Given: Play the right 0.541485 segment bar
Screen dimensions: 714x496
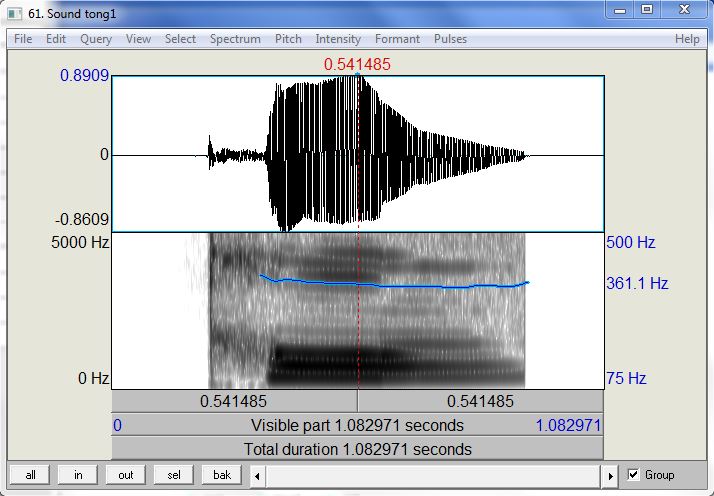Looking at the screenshot, I should (480, 401).
